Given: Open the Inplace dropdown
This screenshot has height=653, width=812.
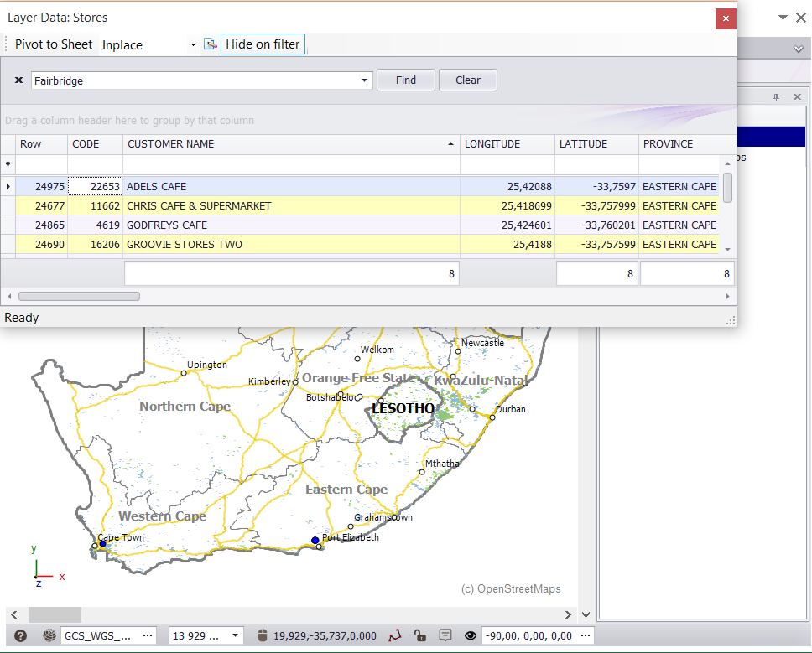Looking at the screenshot, I should point(195,44).
